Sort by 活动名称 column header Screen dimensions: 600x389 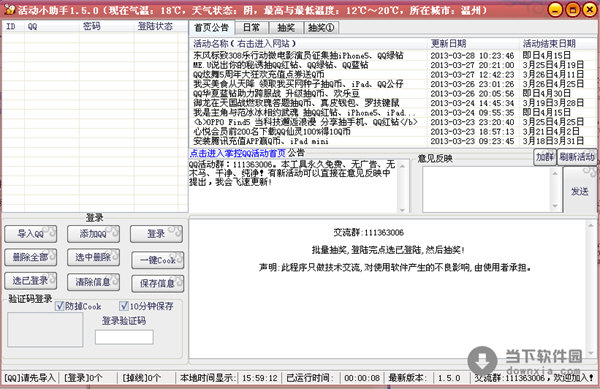(308, 44)
